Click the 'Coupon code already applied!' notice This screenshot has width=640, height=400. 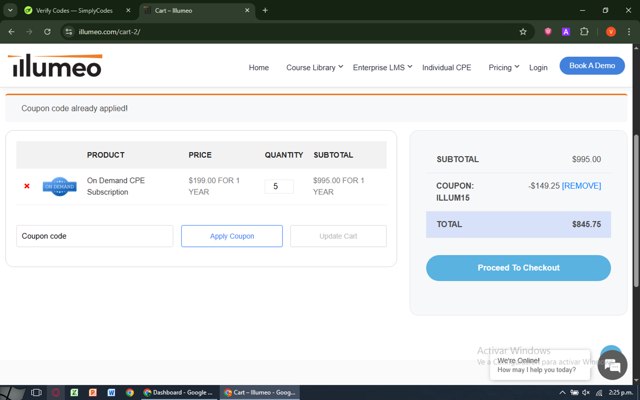pos(74,109)
